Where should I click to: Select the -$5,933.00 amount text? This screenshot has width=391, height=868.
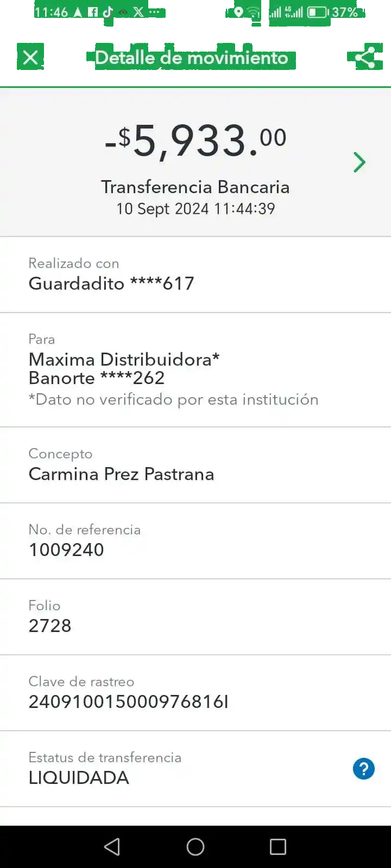195,141
